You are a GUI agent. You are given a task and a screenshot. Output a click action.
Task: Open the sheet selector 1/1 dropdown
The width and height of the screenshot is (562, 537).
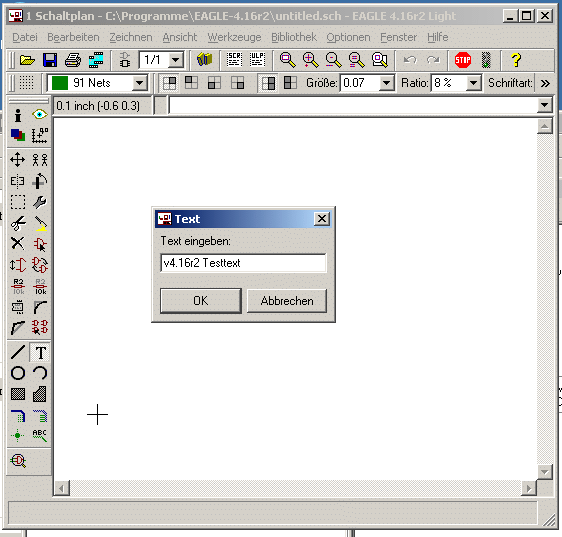tap(176, 60)
